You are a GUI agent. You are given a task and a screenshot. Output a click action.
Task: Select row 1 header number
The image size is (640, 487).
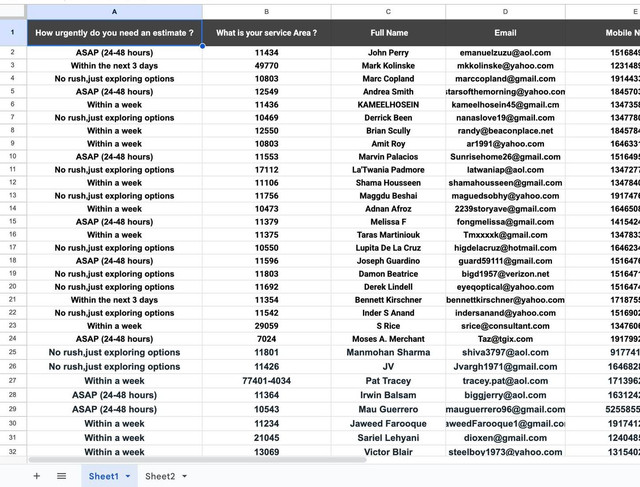pyautogui.click(x=13, y=33)
